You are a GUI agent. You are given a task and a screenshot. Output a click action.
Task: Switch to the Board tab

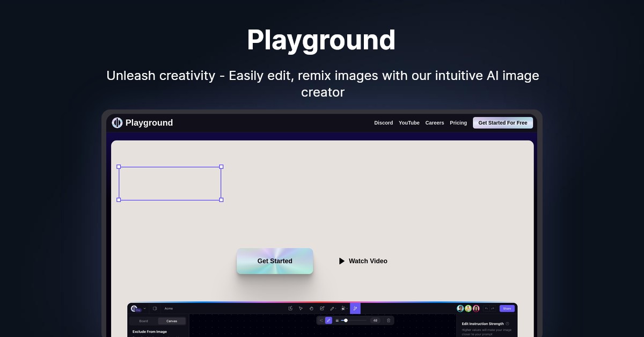click(x=143, y=321)
